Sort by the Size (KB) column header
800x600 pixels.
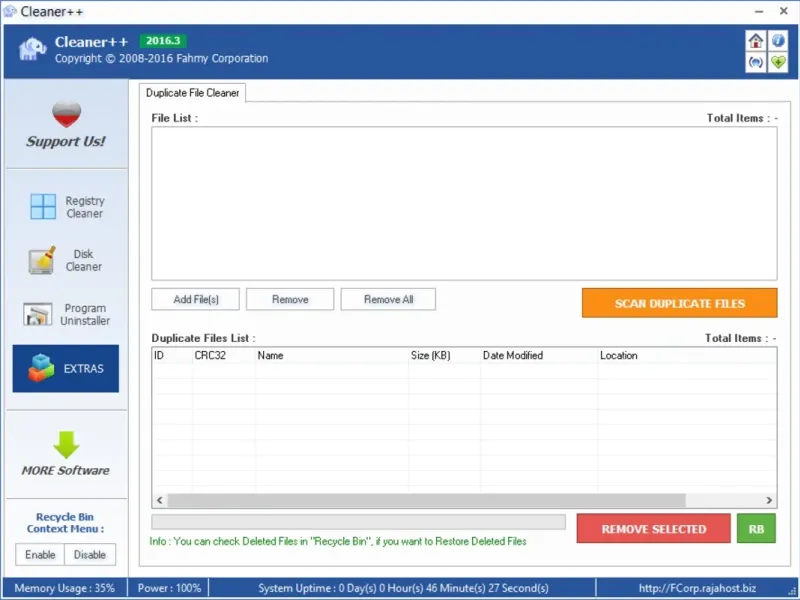point(444,356)
